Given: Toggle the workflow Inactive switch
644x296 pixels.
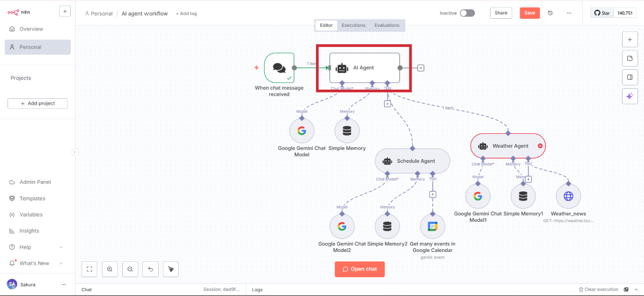Looking at the screenshot, I should point(467,13).
